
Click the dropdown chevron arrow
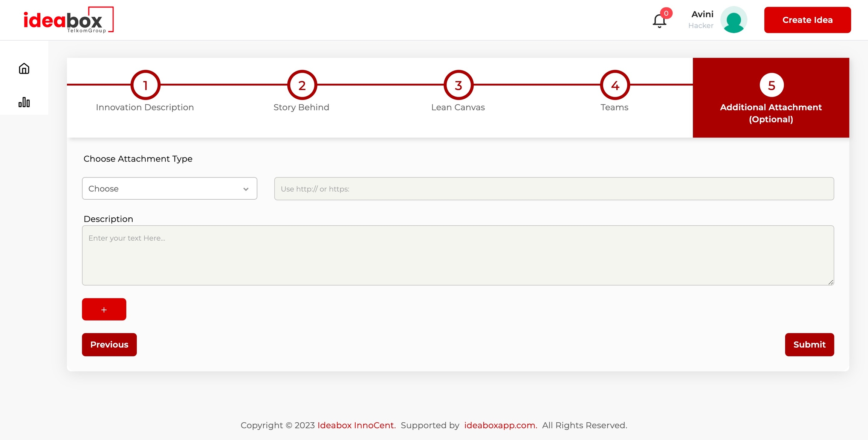coord(246,189)
